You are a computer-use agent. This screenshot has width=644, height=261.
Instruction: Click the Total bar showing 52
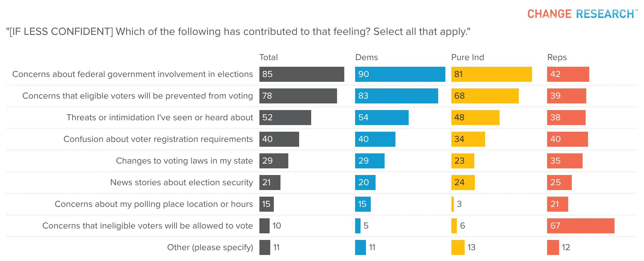coord(285,118)
